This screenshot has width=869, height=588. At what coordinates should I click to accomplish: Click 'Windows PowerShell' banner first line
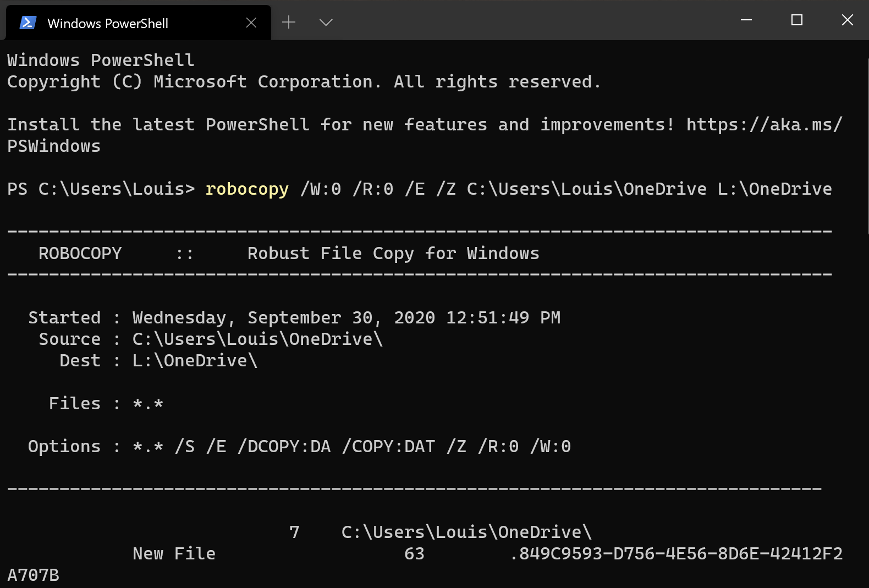[101, 61]
